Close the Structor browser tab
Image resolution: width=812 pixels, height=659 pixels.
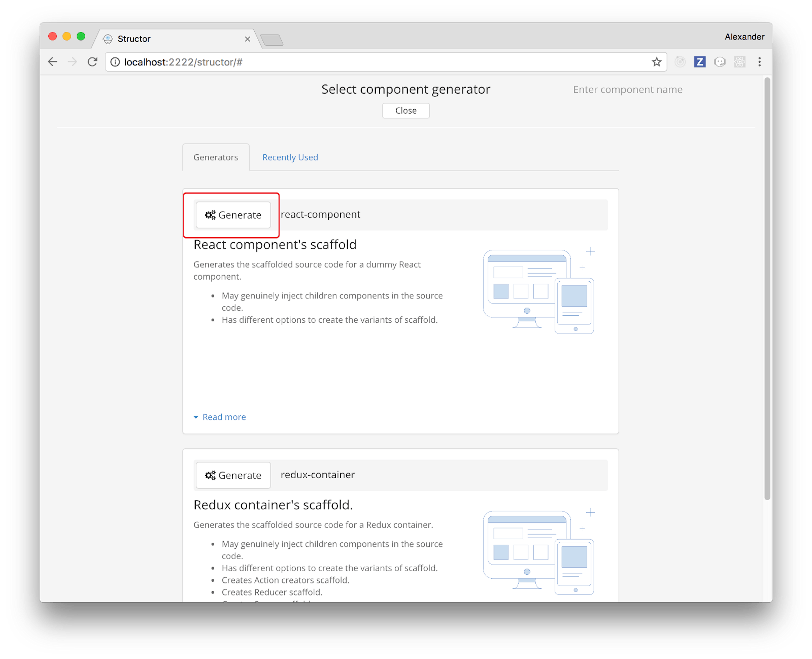(x=247, y=39)
